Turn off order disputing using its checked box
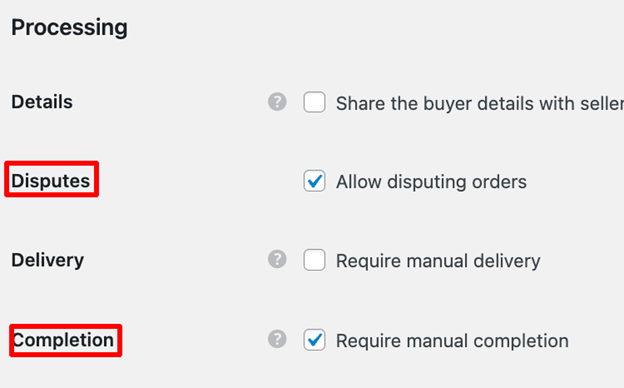 click(x=314, y=181)
